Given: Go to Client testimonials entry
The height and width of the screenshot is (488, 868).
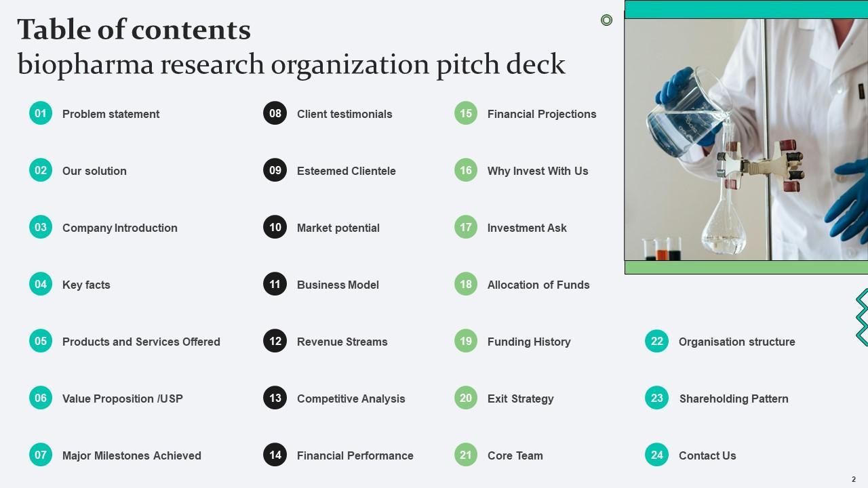Looking at the screenshot, I should pos(344,114).
